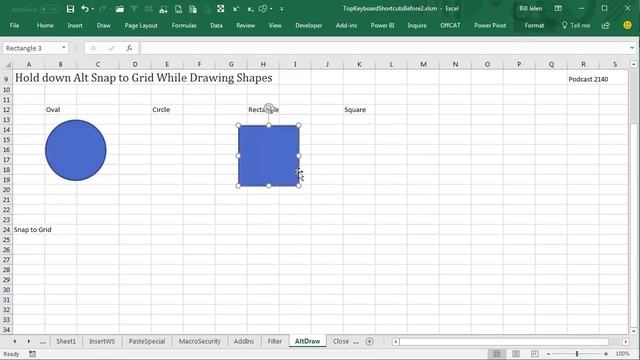
Task: Open the Shapes gallery dropdown arrow
Action: coord(271,9)
